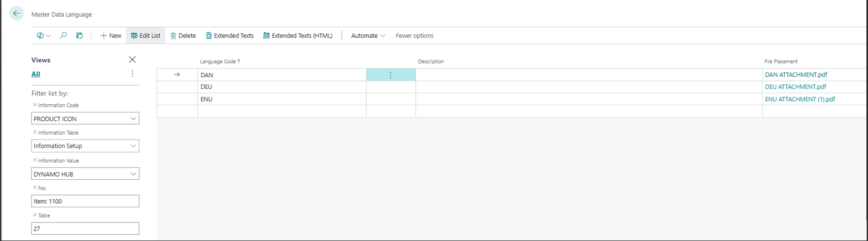The image size is (868, 241).
Task: Toggle Edit List mode
Action: point(145,36)
